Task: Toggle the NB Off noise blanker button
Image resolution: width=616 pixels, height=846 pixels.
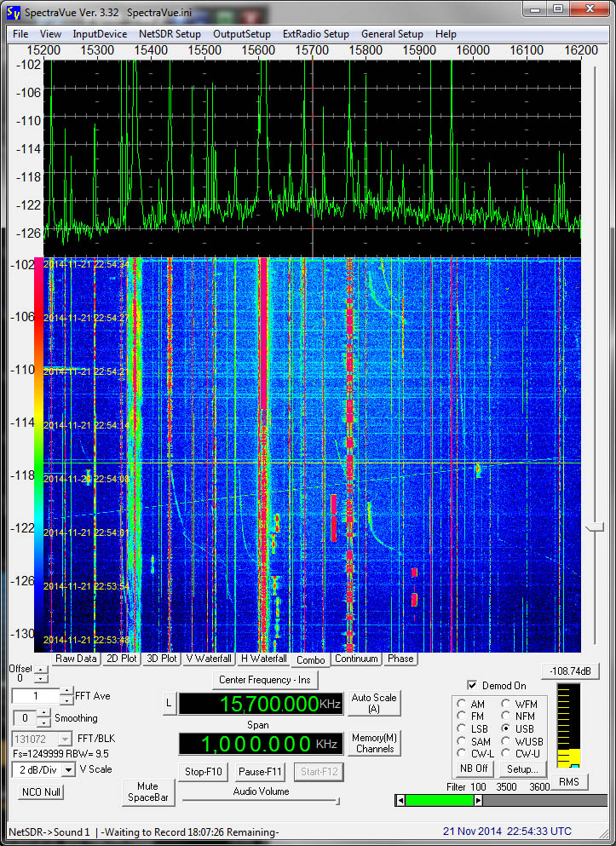Action: [474, 768]
